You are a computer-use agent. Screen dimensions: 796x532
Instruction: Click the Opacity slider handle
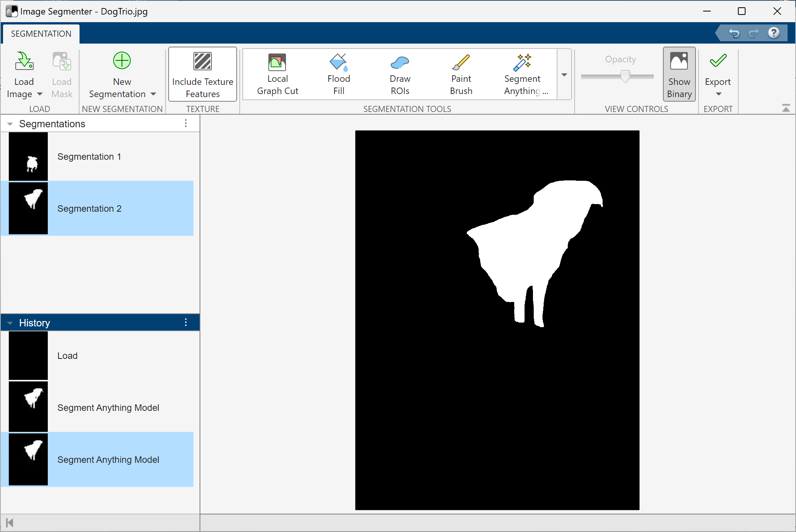click(625, 76)
